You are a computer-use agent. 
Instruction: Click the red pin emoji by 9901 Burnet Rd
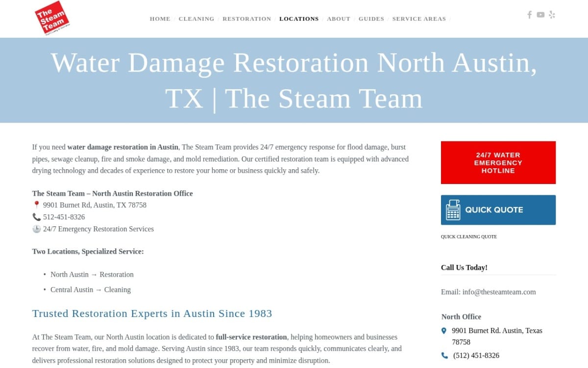coord(37,205)
